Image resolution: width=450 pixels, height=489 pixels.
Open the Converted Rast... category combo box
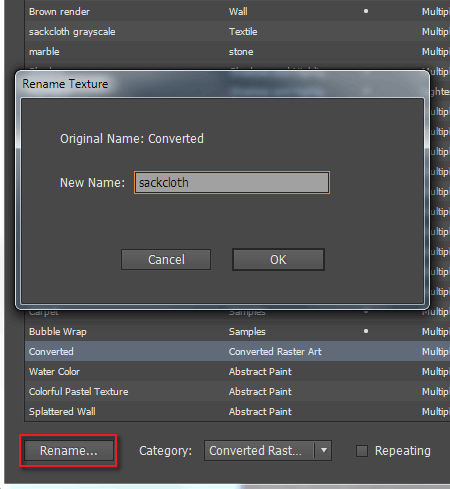click(268, 451)
